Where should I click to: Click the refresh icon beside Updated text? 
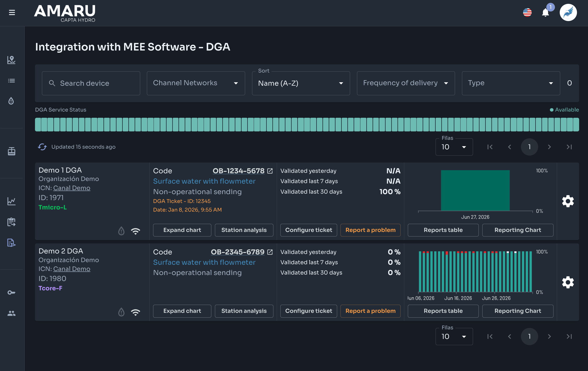42,147
